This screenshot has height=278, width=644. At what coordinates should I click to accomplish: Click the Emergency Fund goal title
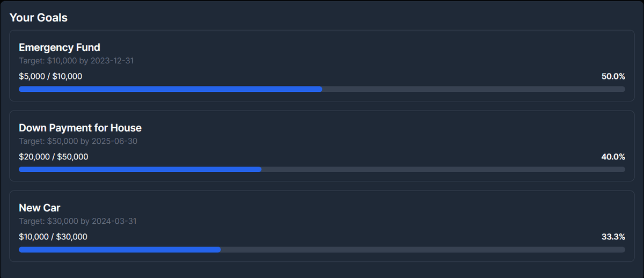pos(60,48)
